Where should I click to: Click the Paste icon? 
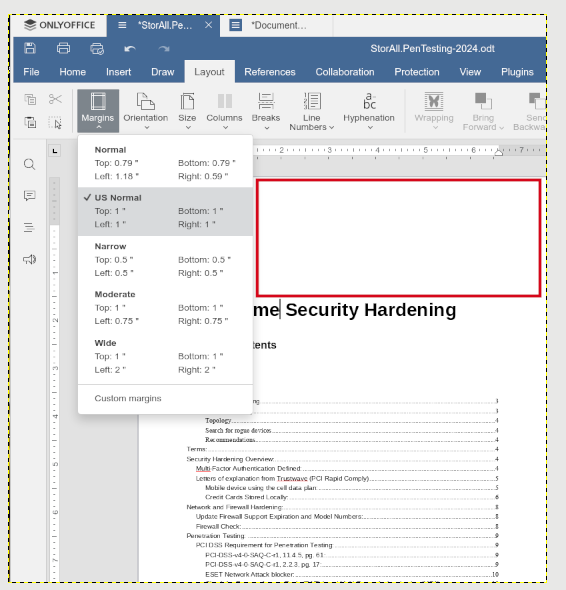click(30, 122)
